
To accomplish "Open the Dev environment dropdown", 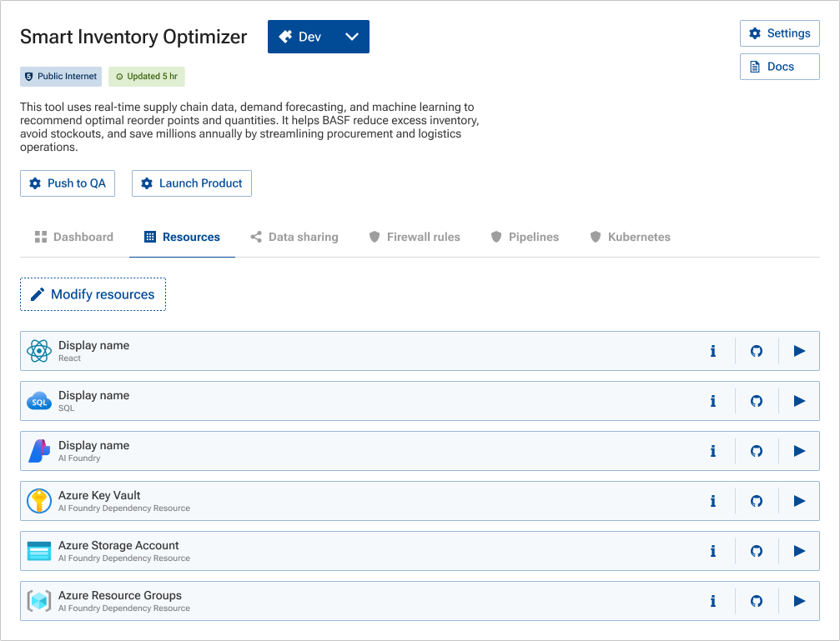I will (318, 37).
